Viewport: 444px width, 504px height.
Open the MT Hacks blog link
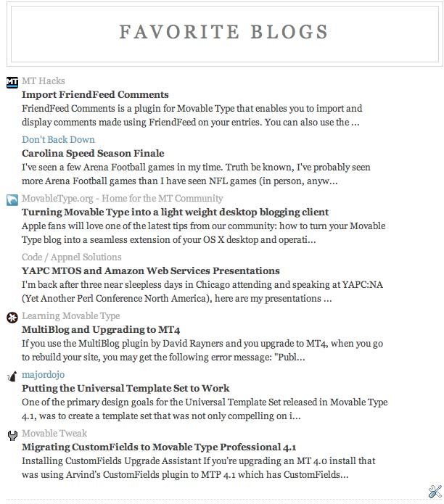[44, 80]
